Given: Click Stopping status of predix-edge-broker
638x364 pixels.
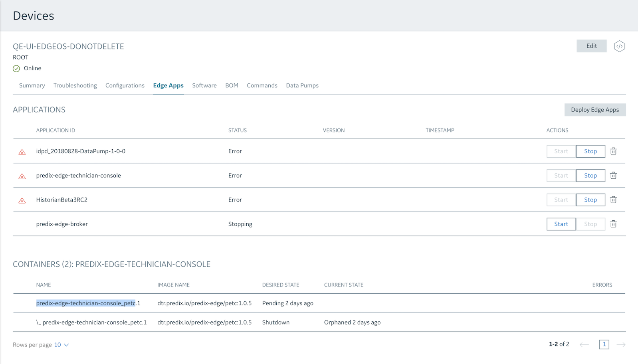Looking at the screenshot, I should (240, 224).
